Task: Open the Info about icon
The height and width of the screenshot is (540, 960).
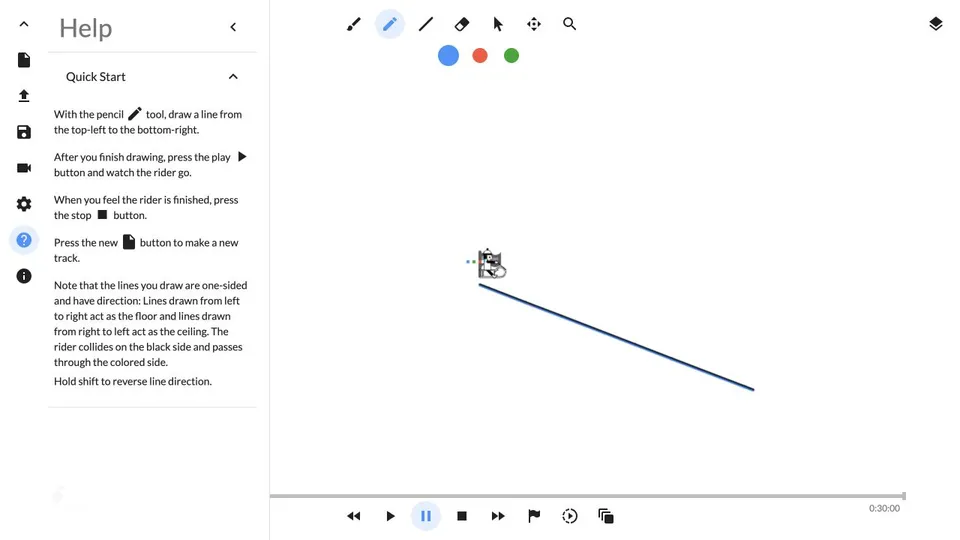Action: pos(24,276)
